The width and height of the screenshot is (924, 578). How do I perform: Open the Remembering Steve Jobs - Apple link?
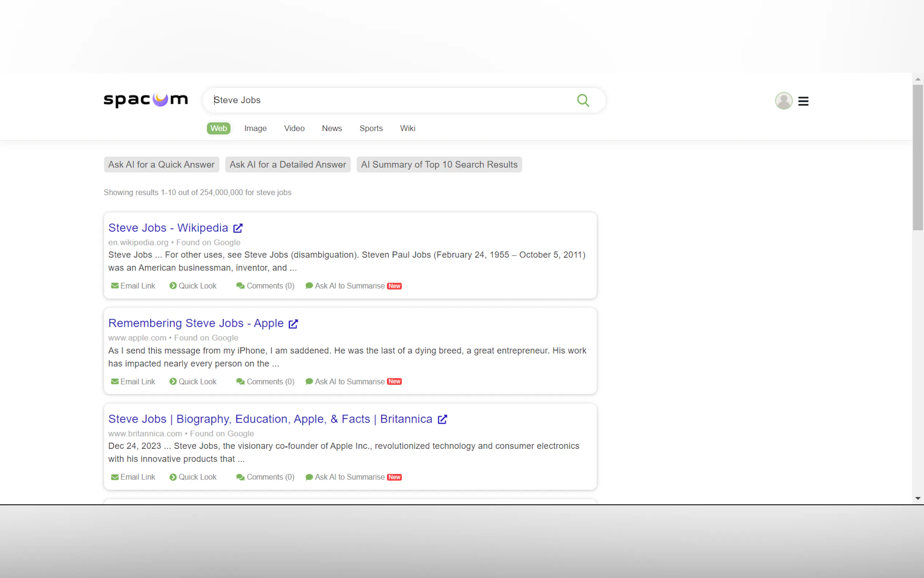196,324
